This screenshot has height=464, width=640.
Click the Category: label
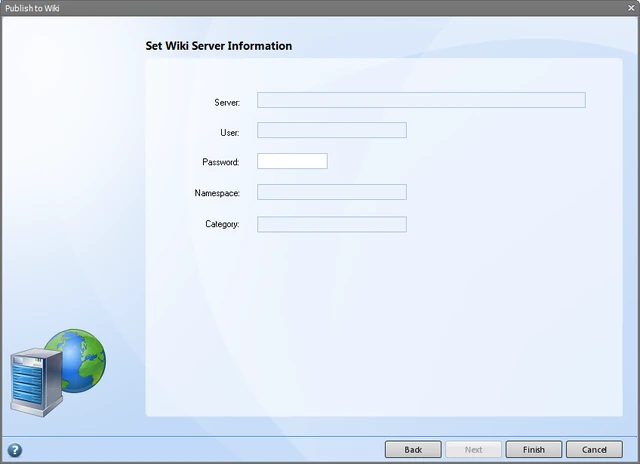tap(222, 224)
